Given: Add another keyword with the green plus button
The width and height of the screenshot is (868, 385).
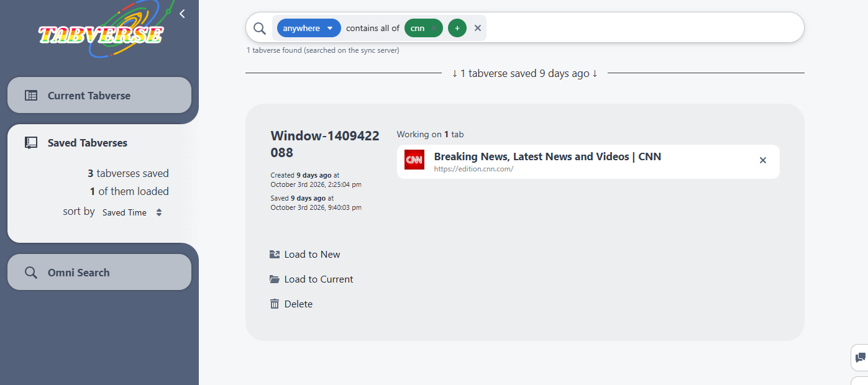Looking at the screenshot, I should [x=457, y=28].
